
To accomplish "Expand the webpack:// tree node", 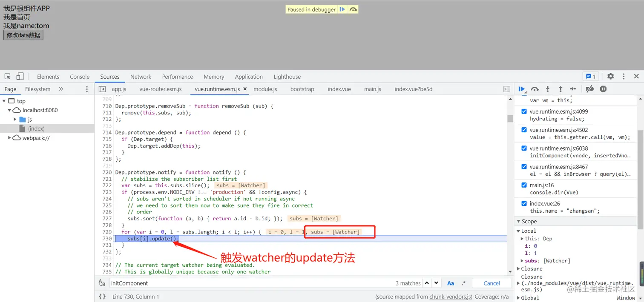I will click(10, 138).
